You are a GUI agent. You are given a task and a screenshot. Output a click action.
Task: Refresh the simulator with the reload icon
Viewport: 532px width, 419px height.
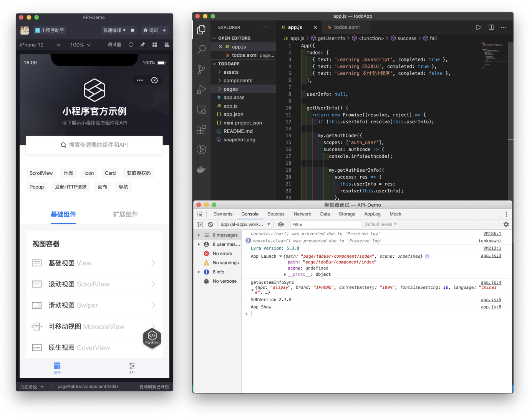(x=131, y=45)
